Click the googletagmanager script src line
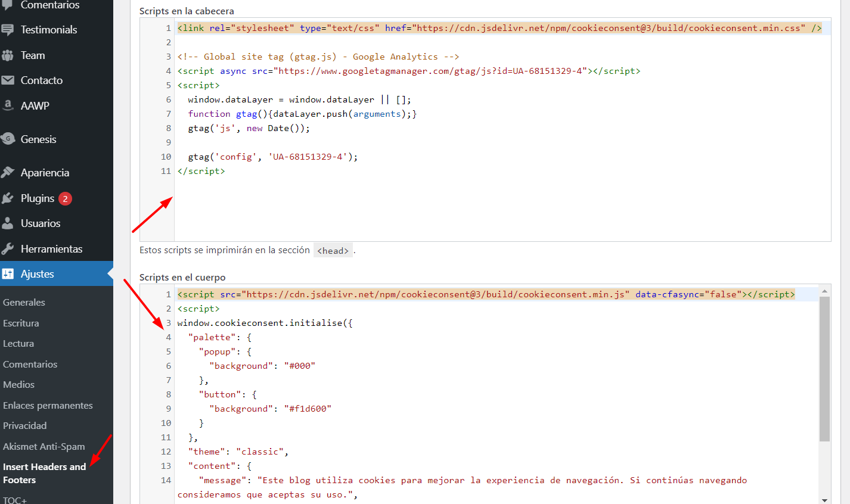Viewport: 850px width, 504px height. (409, 71)
